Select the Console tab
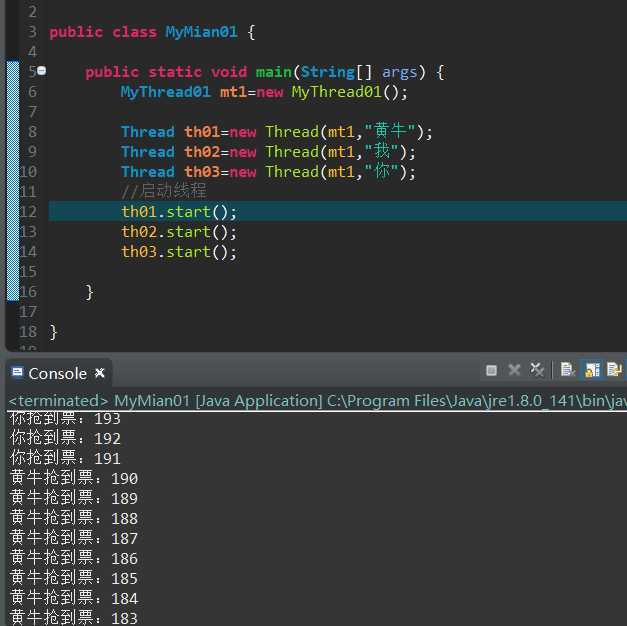The width and height of the screenshot is (627, 626). [x=57, y=373]
